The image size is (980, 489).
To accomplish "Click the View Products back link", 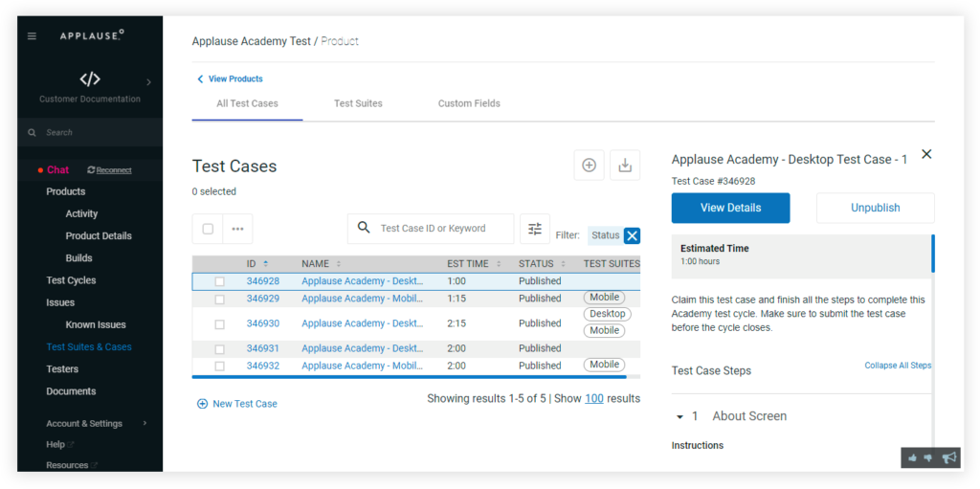I will tap(230, 78).
